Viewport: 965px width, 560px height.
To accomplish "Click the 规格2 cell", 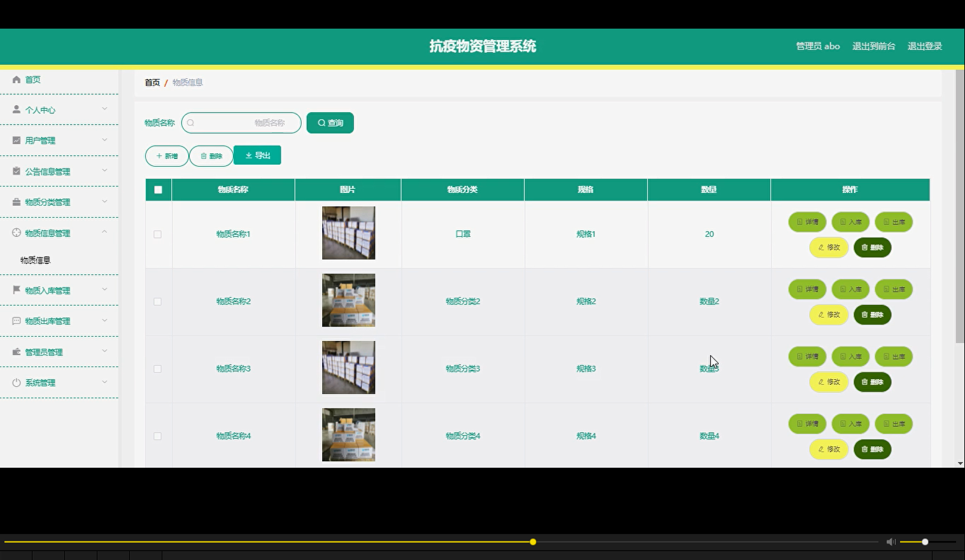I will coord(586,302).
